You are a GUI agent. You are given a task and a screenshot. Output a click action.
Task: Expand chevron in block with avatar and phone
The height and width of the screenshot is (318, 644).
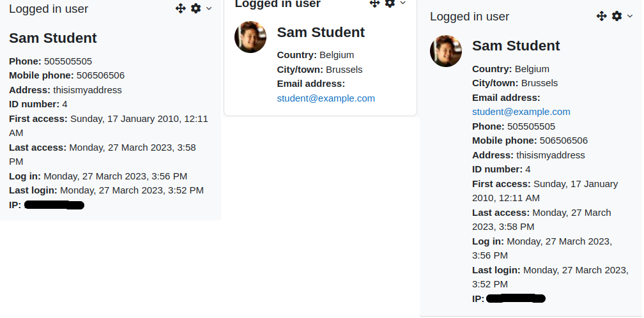[630, 16]
